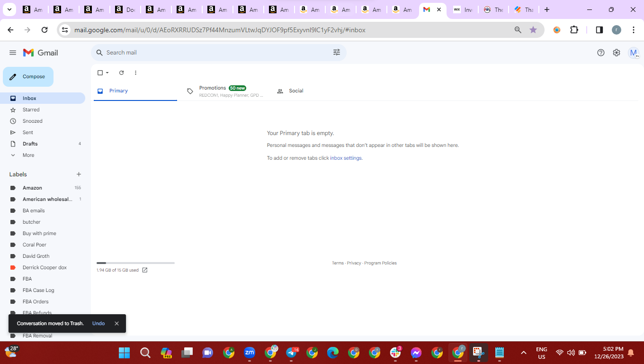Open the Program Policies link
This screenshot has height=364, width=644.
coord(380,263)
